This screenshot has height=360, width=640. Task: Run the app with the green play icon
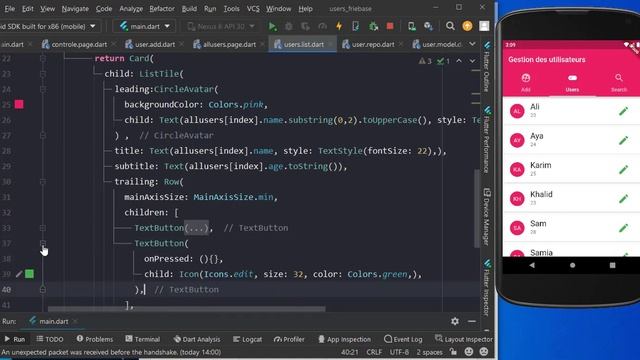pos(272,27)
